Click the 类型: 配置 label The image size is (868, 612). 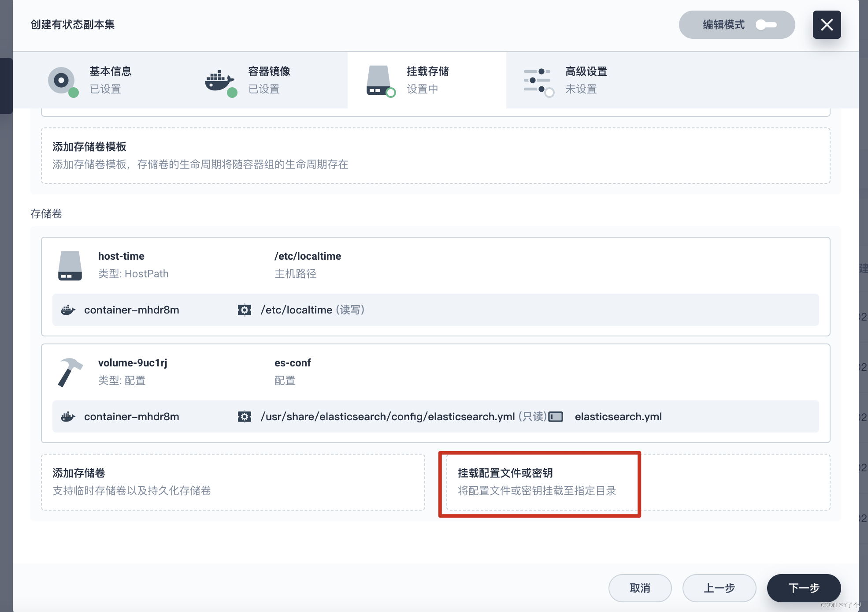[122, 381]
